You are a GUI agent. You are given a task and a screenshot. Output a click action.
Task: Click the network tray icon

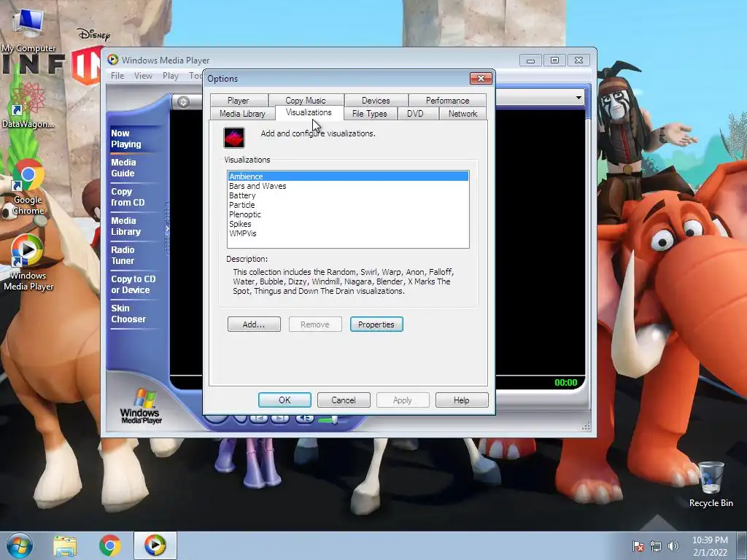coord(656,546)
